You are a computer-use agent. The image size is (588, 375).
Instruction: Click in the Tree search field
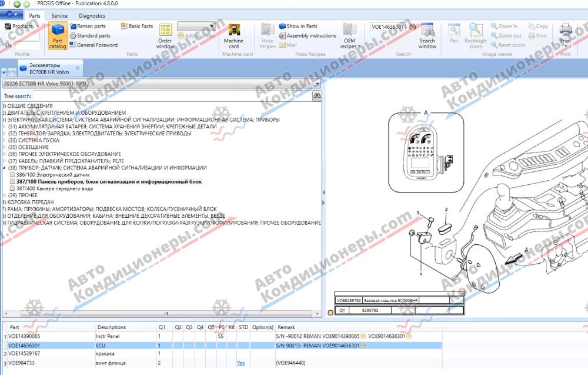pos(172,96)
